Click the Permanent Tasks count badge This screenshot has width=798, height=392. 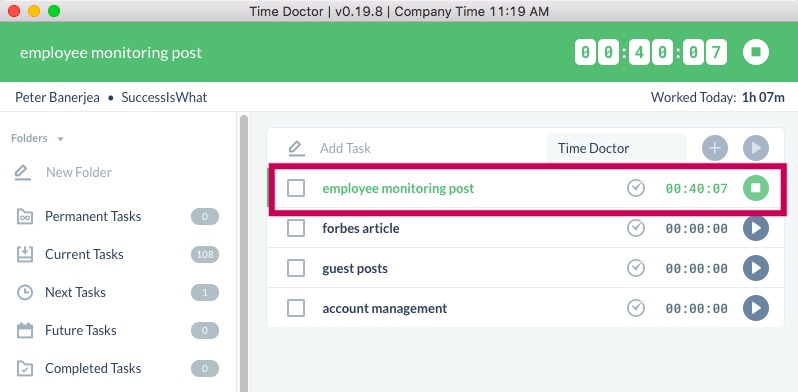(x=205, y=216)
